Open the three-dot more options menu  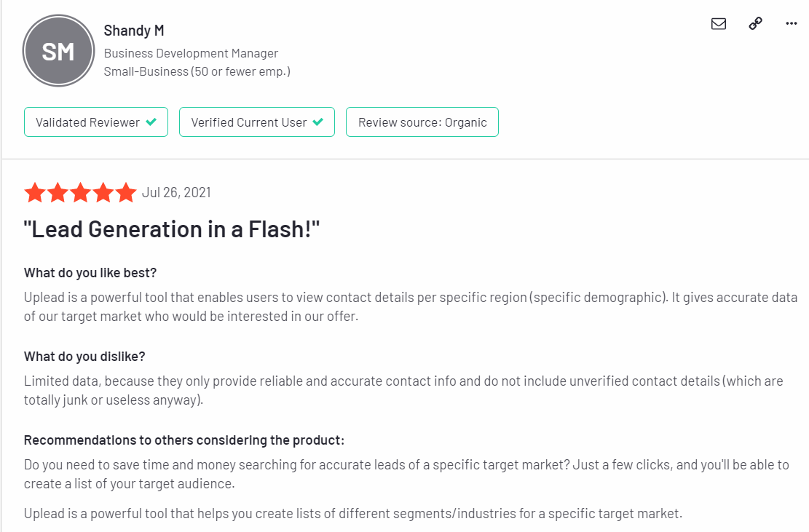click(x=792, y=23)
